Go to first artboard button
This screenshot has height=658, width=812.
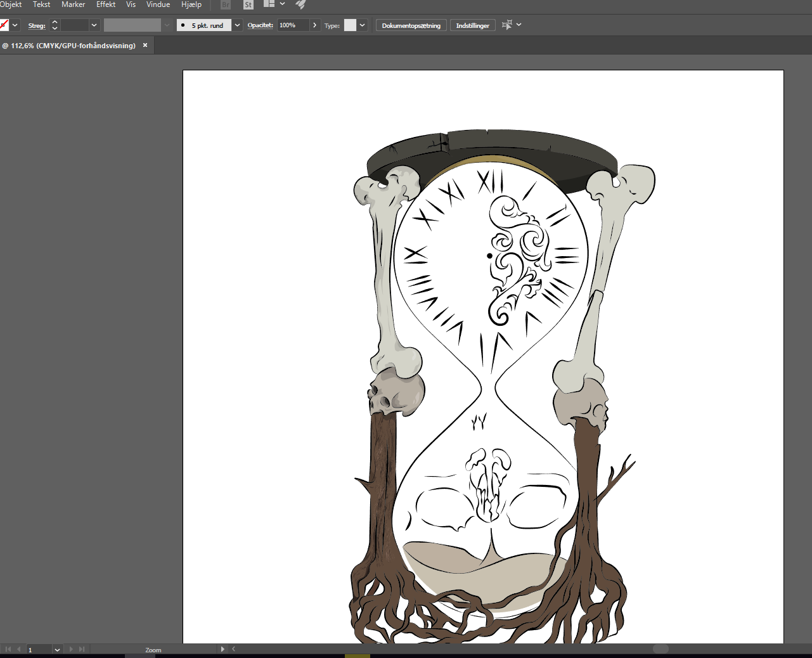click(8, 649)
